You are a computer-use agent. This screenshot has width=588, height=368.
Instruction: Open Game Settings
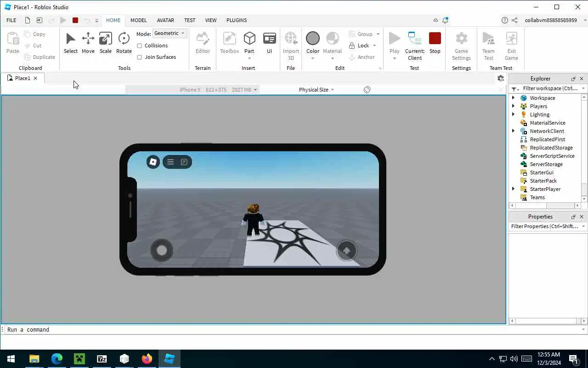(x=461, y=46)
